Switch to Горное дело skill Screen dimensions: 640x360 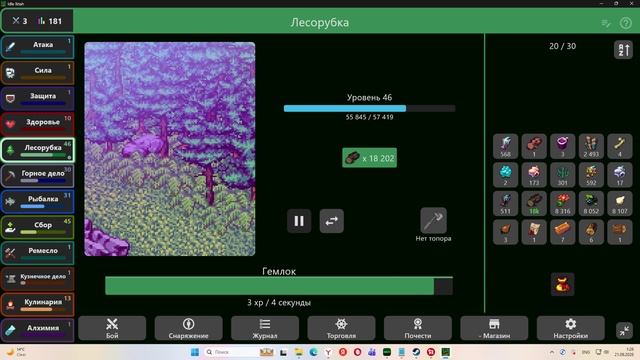[37, 175]
